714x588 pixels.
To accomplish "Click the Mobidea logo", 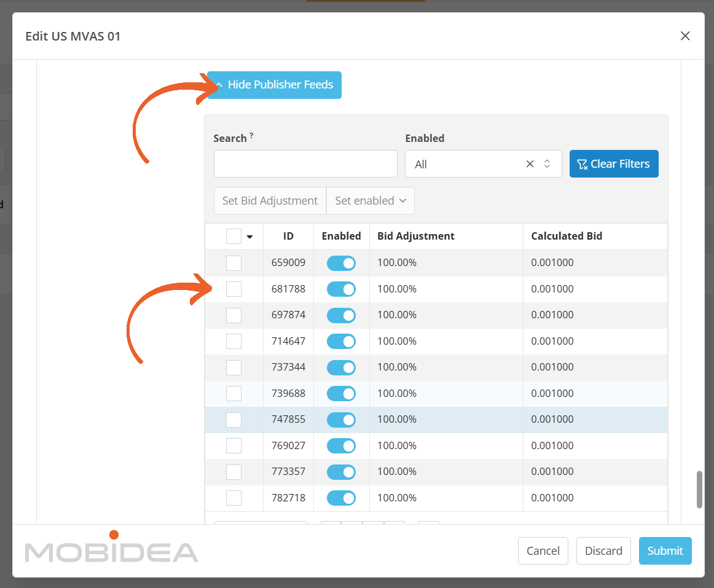I will coord(112,548).
